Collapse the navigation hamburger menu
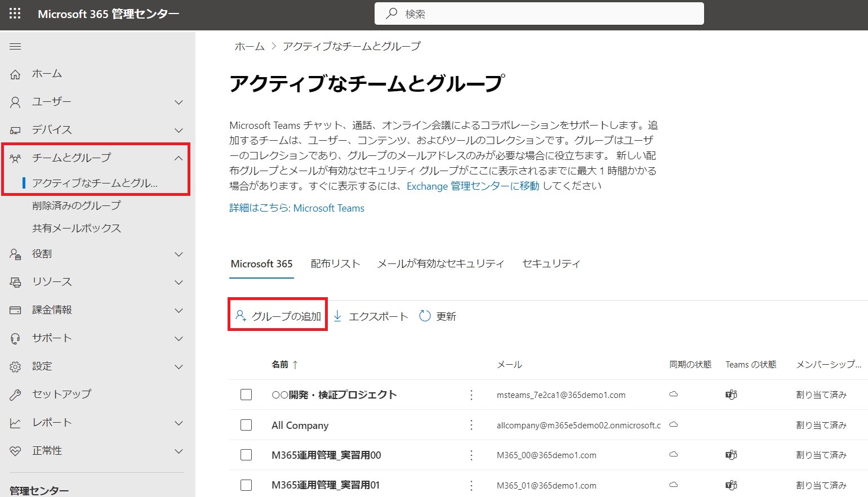 pos(15,46)
